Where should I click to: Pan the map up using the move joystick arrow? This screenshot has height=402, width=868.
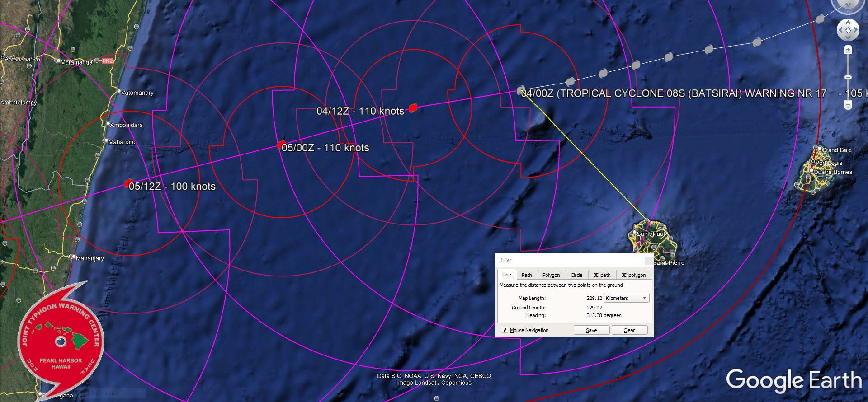click(x=848, y=22)
